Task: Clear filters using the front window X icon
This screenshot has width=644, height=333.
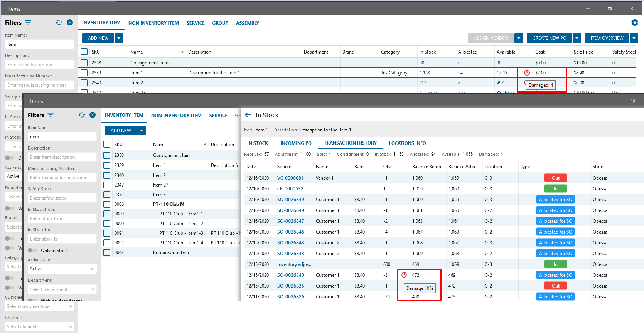Action: (93, 115)
